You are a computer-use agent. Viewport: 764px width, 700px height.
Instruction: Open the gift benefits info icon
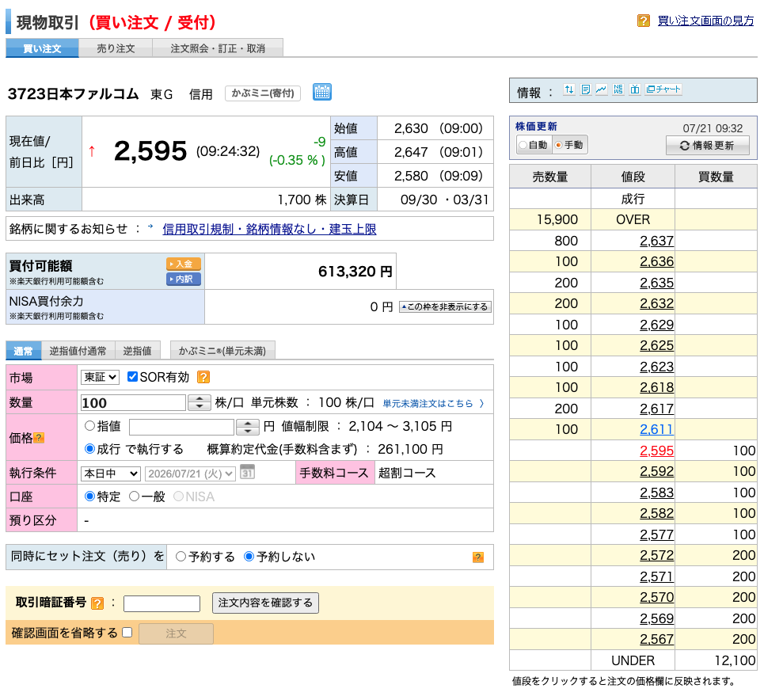pyautogui.click(x=634, y=89)
